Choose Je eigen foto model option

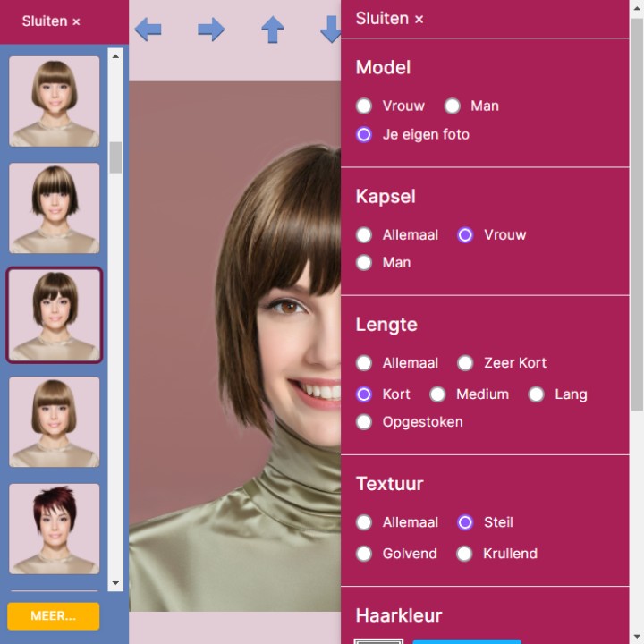pyautogui.click(x=364, y=135)
